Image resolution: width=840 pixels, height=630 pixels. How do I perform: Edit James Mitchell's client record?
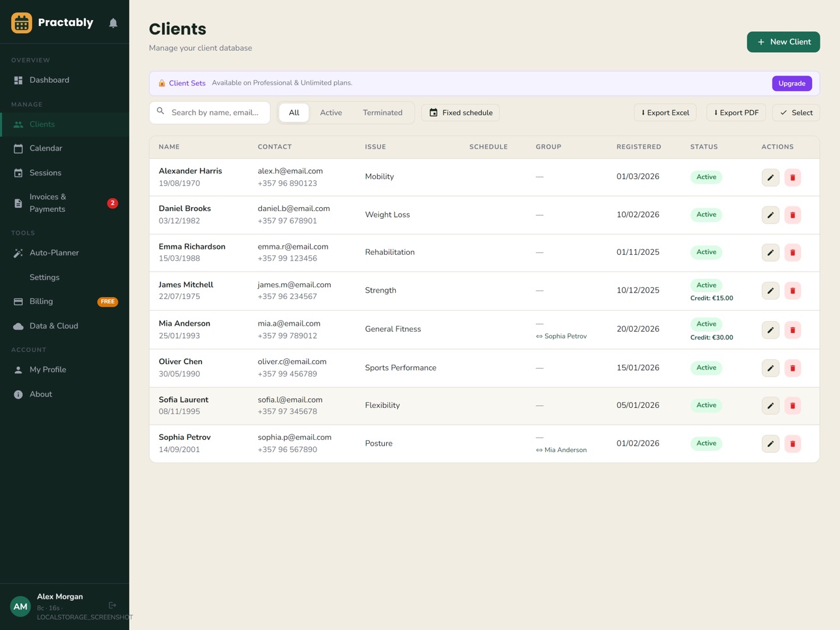[770, 291]
